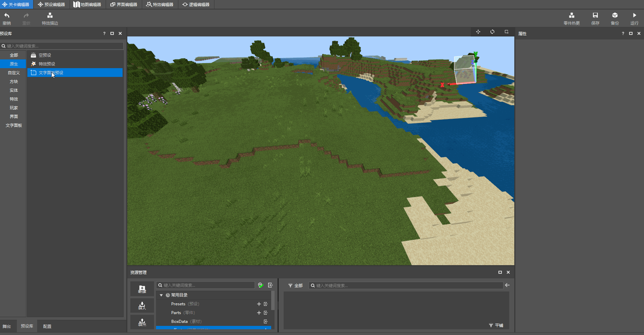Maximize the 资源管理 panel

500,272
